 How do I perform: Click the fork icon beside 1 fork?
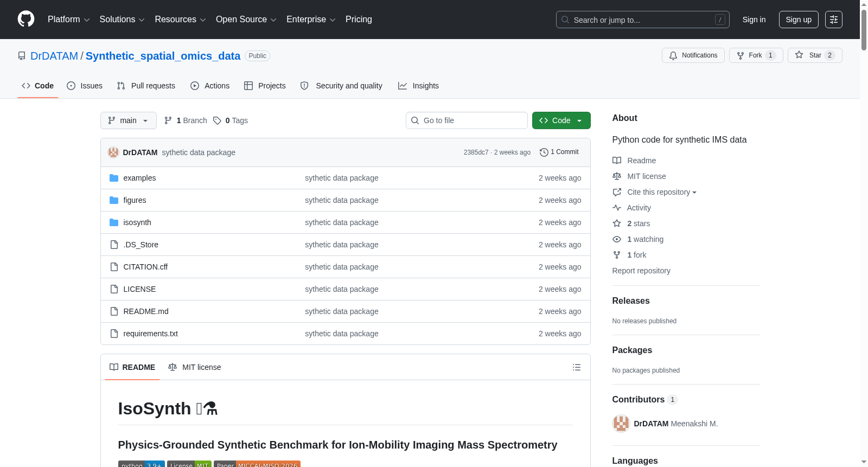(617, 255)
